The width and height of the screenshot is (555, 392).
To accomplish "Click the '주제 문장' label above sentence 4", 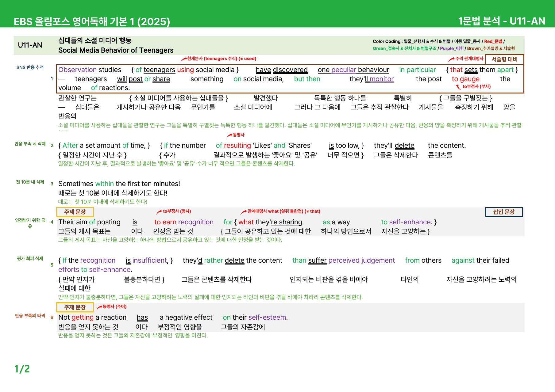I will pos(75,212).
